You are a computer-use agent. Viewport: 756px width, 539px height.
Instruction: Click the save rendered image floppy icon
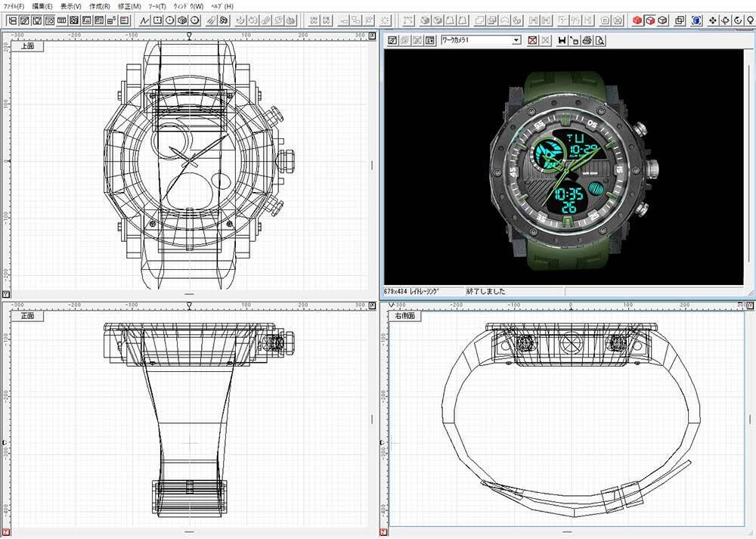[x=562, y=40]
